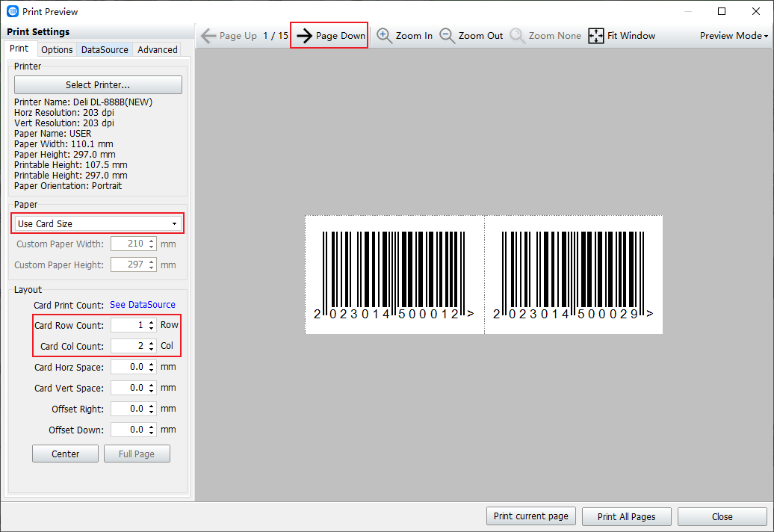
Task: Decrease Card Row Count with down arrow
Action: [151, 328]
